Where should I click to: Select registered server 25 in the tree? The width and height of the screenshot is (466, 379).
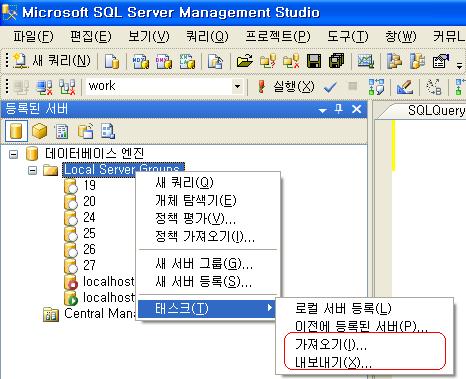(x=89, y=233)
